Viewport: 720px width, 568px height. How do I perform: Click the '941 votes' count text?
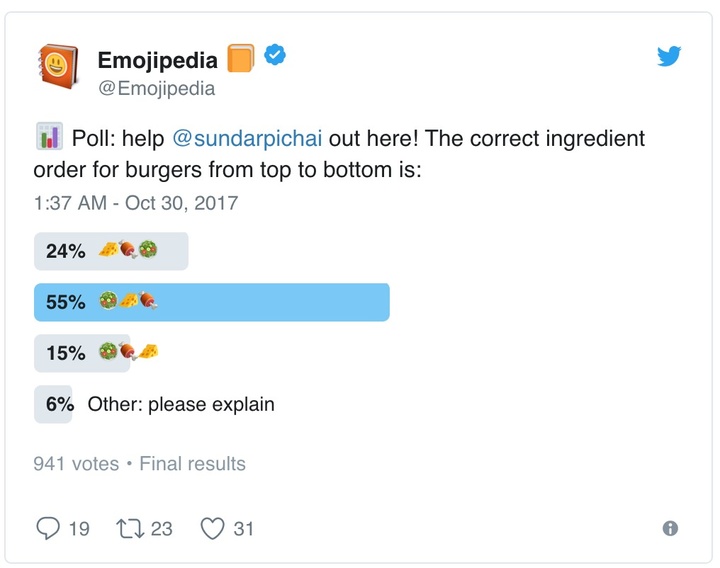click(76, 464)
